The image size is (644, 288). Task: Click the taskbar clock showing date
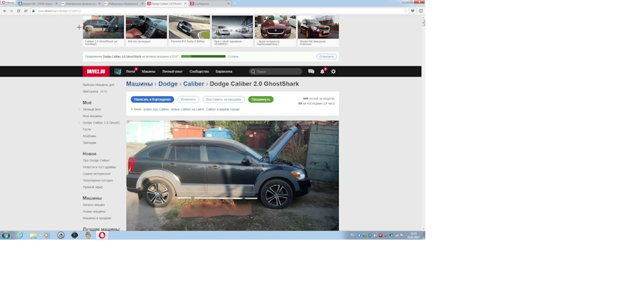(413, 236)
